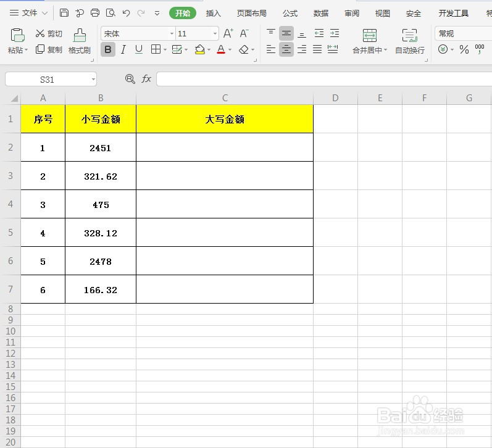Image resolution: width=492 pixels, height=448 pixels.
Task: Toggle Underline formatting
Action: [x=139, y=49]
